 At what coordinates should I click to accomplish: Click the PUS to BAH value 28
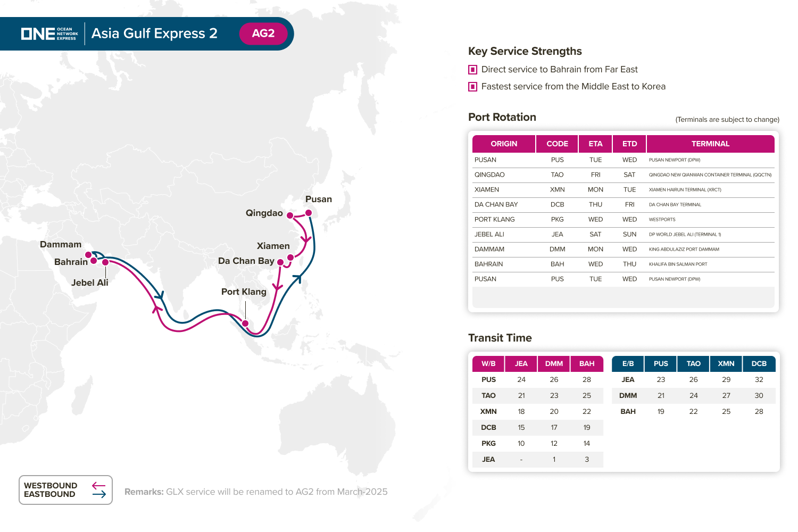point(587,380)
